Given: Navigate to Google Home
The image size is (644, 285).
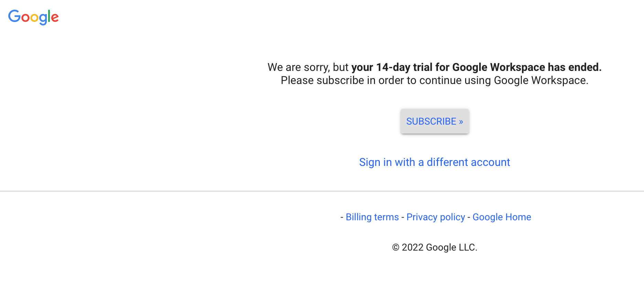Looking at the screenshot, I should [x=502, y=217].
